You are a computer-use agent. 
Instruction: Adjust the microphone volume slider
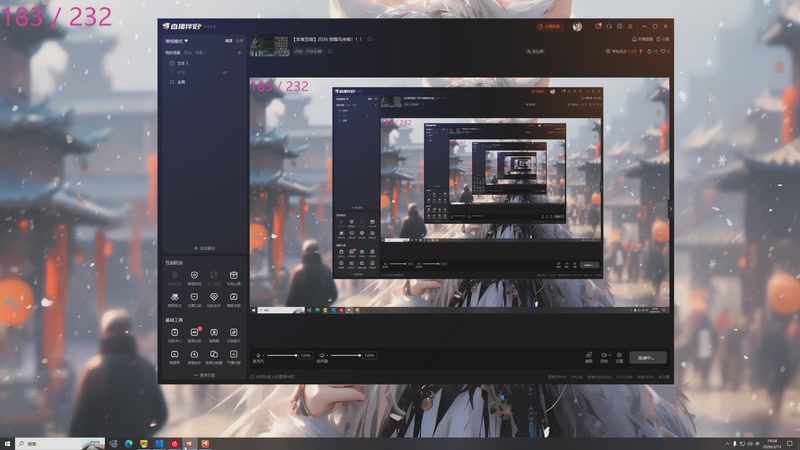[281, 355]
